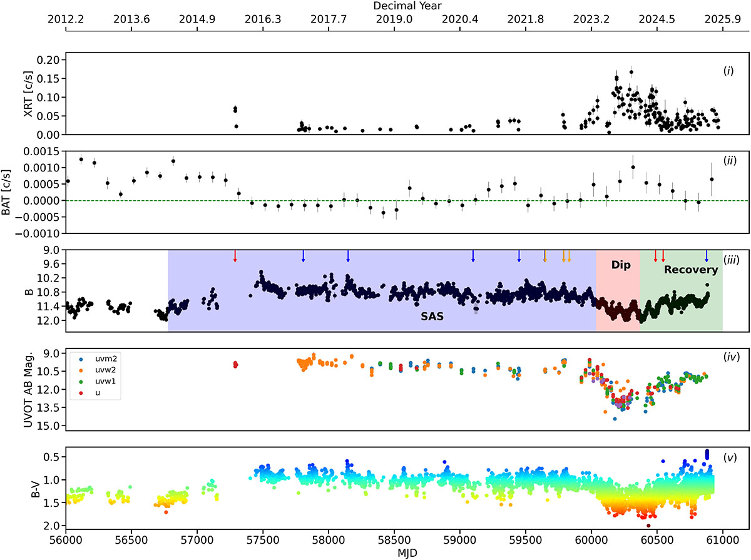Select the leftmost red arrow in panel iii
This screenshot has height=560, width=751.
point(235,256)
